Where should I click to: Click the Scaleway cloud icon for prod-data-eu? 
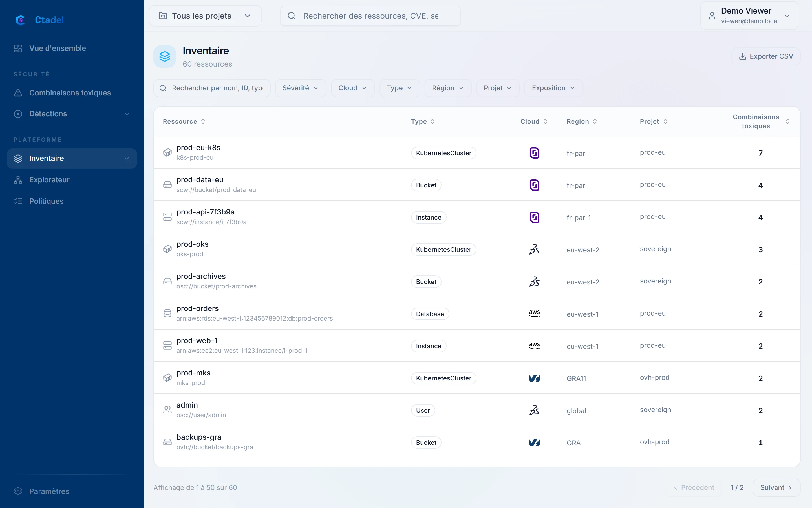[534, 185]
